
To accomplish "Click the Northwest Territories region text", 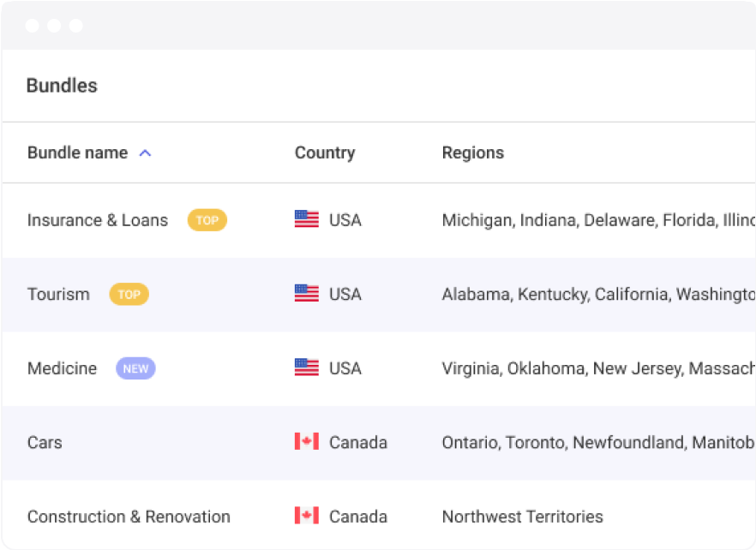I will [x=522, y=517].
